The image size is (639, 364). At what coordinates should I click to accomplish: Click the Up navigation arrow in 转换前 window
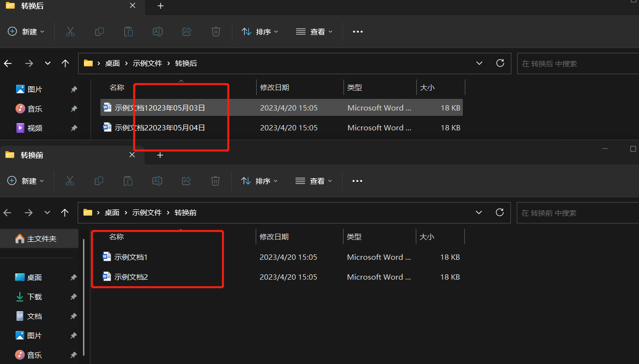pos(65,212)
